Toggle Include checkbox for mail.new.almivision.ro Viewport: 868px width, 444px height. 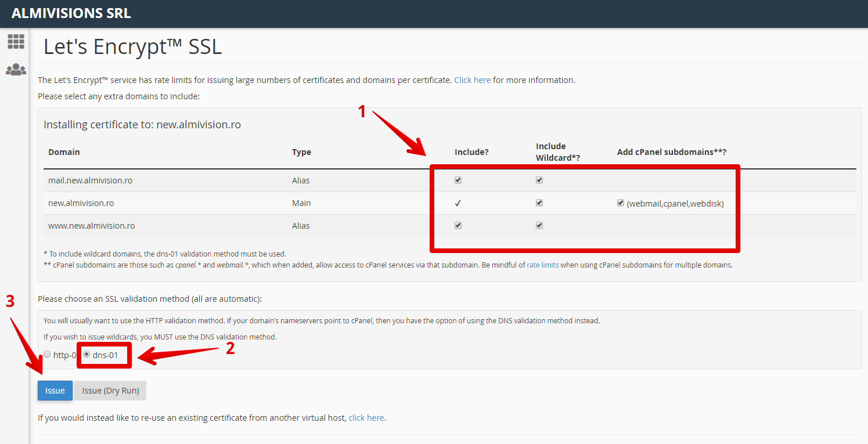pos(458,181)
